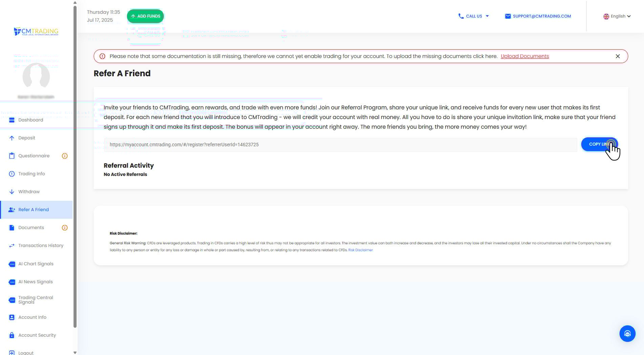Viewport: 644px width, 355px height.
Task: Open the English language dropdown
Action: click(x=617, y=16)
